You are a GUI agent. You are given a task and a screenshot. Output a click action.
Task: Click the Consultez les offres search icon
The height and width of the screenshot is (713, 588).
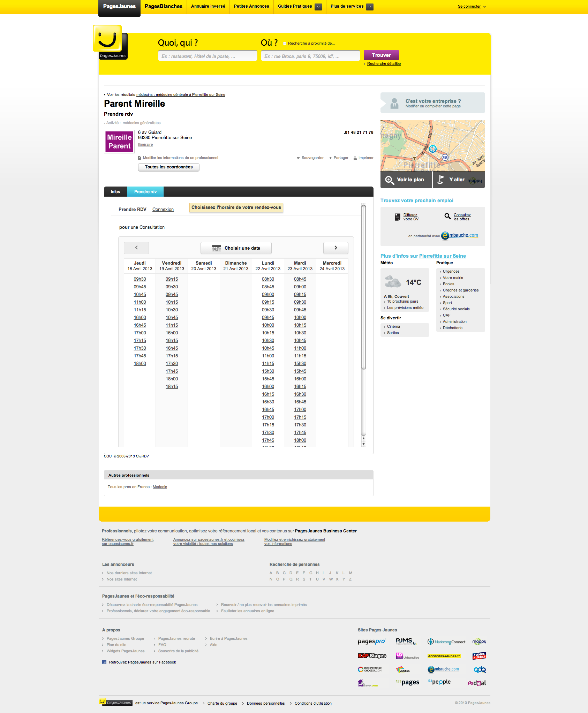447,216
